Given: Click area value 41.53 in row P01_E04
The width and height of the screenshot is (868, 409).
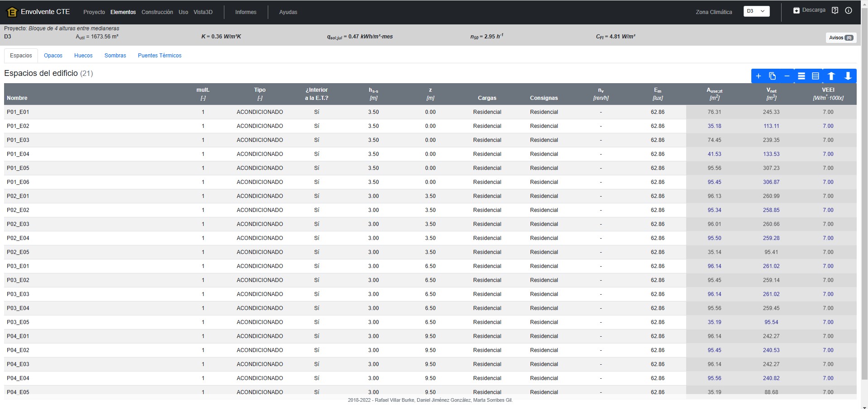Looking at the screenshot, I should click(715, 154).
